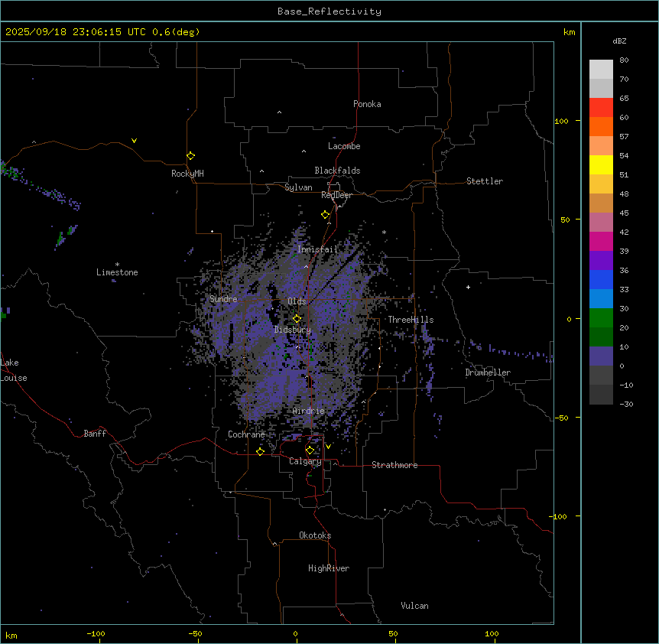Click the UTC timestamp text
The image size is (659, 644).
click(102, 32)
